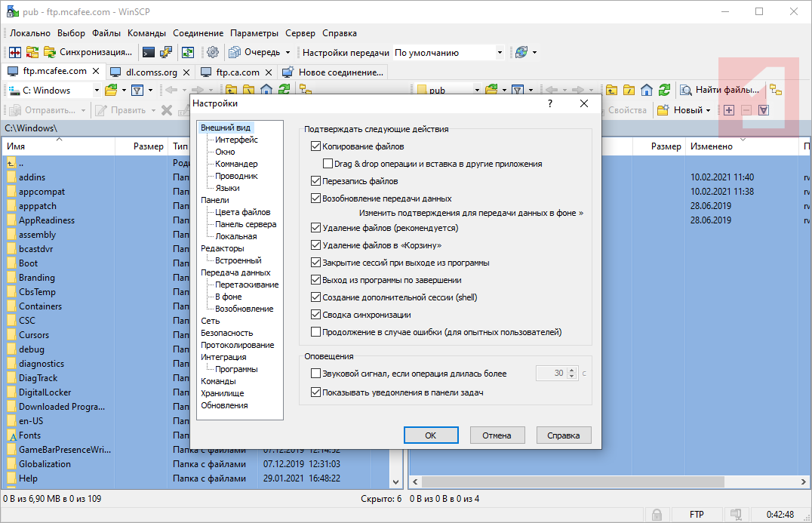
Task: Click the Open in PuTTY icon
Action: pyautogui.click(x=166, y=52)
